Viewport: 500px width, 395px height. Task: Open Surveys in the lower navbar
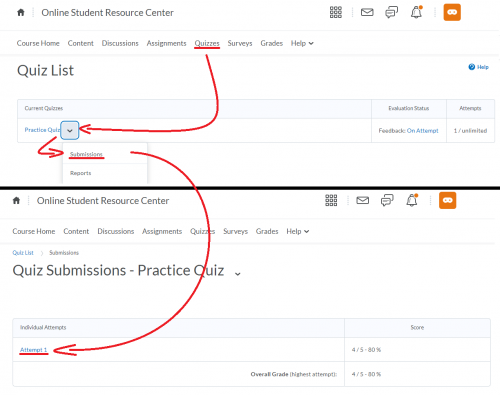click(x=235, y=231)
